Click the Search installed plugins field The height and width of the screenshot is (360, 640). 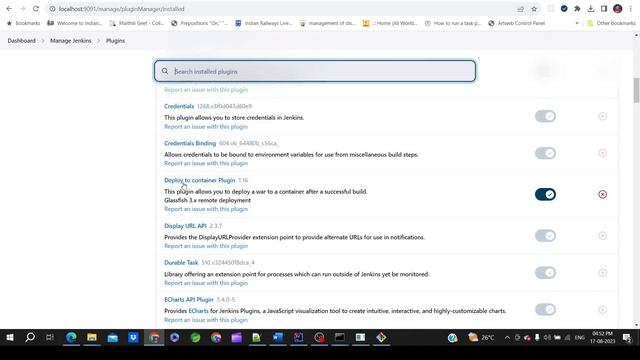tap(315, 71)
